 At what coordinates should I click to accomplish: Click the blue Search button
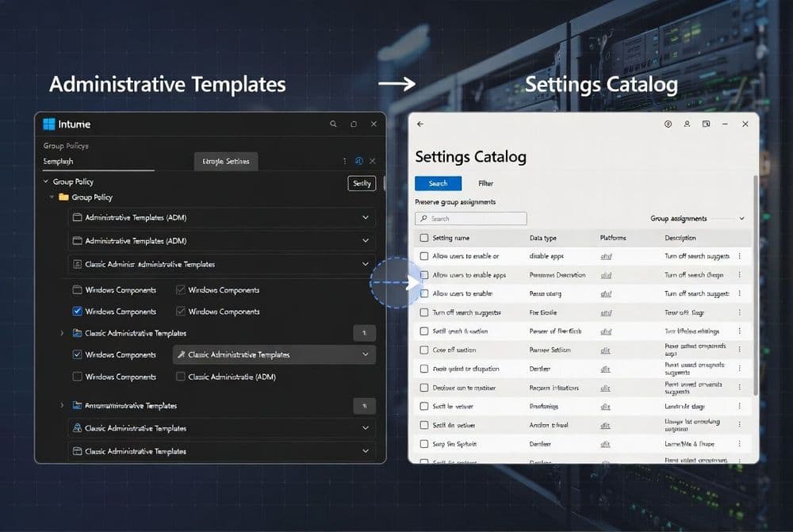click(438, 183)
